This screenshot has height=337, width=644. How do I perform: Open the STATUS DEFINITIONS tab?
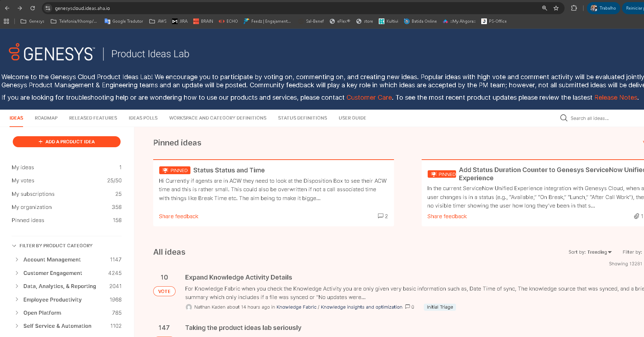(302, 118)
